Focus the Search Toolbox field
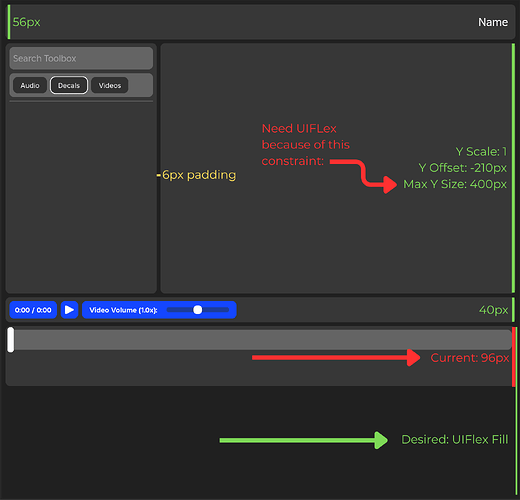The width and height of the screenshot is (520, 500). pyautogui.click(x=81, y=58)
